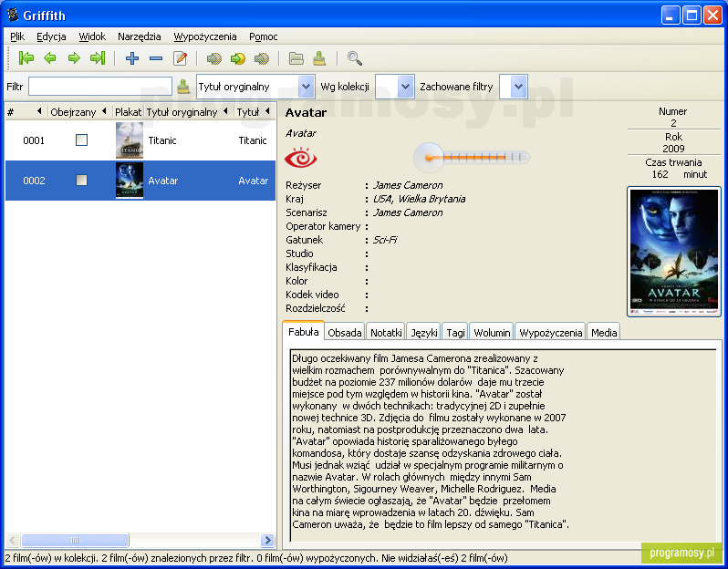Click the red eye seen-status icon
The height and width of the screenshot is (569, 728).
click(x=300, y=158)
